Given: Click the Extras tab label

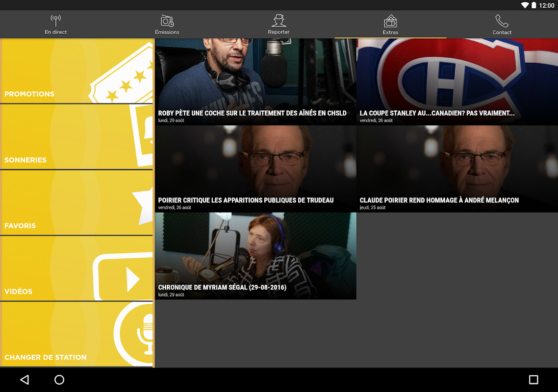Looking at the screenshot, I should pyautogui.click(x=390, y=32).
